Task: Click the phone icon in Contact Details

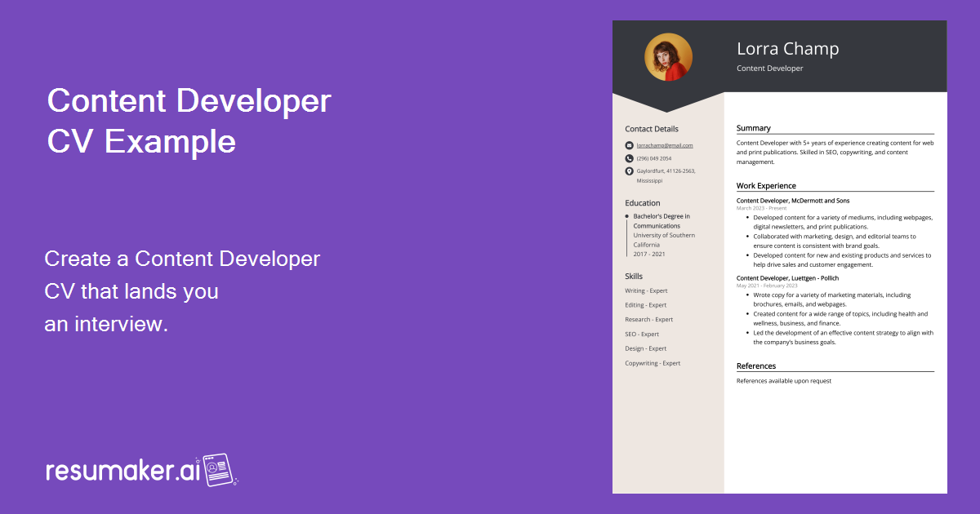Action: coord(629,158)
